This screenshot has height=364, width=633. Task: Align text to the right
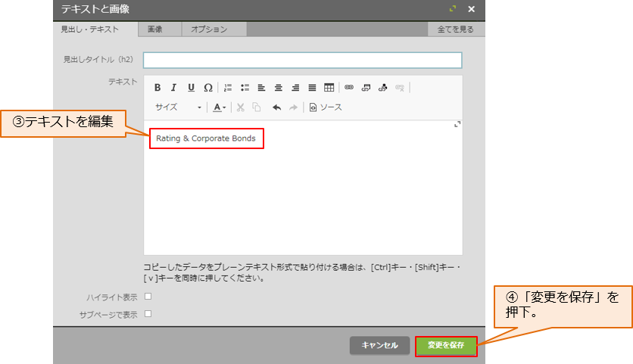click(295, 88)
